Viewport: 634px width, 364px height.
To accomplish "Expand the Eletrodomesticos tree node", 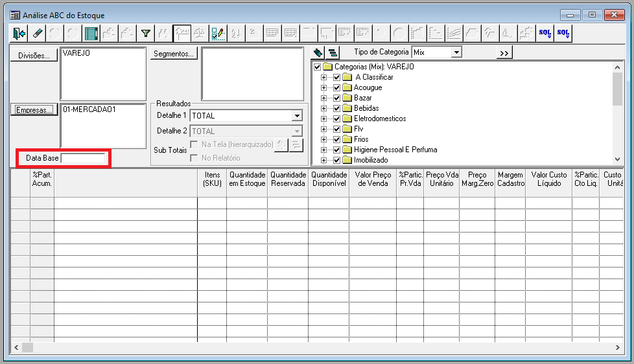I will click(323, 119).
